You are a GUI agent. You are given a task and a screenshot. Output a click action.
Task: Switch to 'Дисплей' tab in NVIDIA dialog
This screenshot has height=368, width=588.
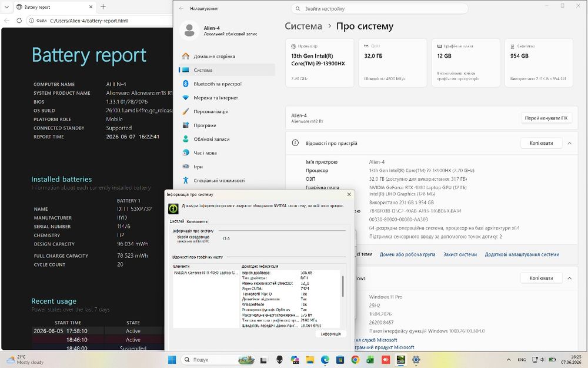(176, 221)
